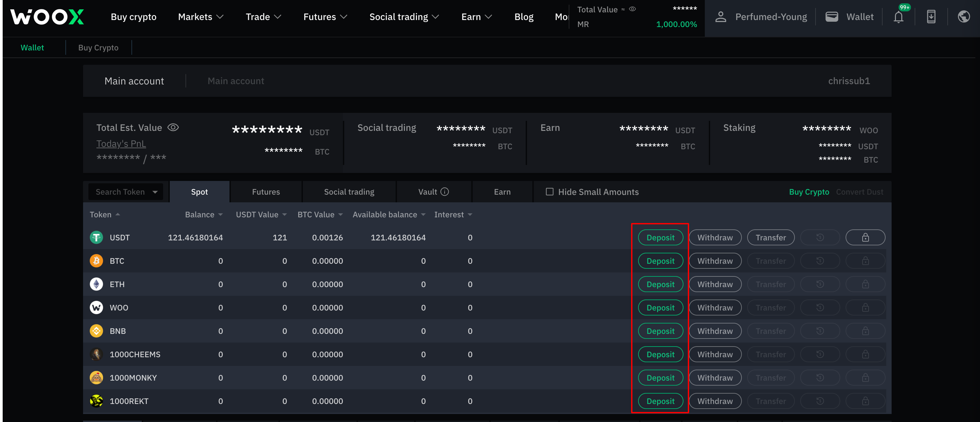Sort by BTC Value column
The height and width of the screenshot is (422, 980).
coord(320,214)
